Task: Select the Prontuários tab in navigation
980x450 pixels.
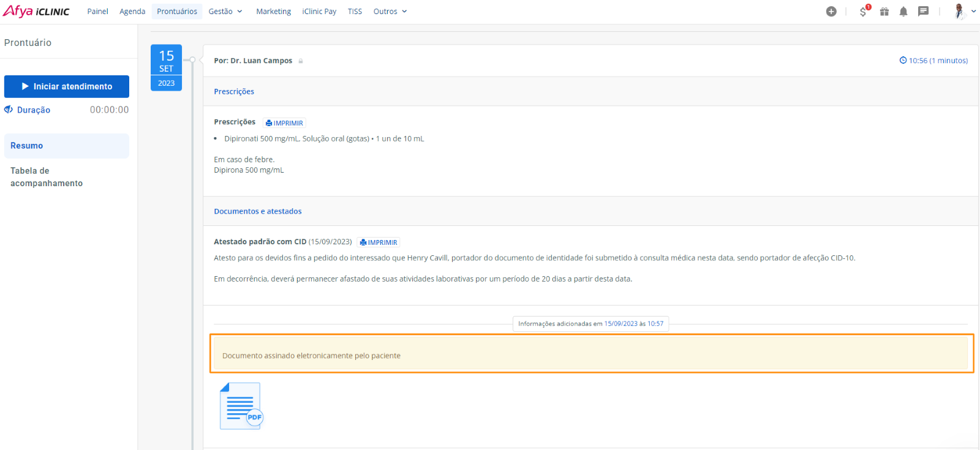Action: pos(177,12)
